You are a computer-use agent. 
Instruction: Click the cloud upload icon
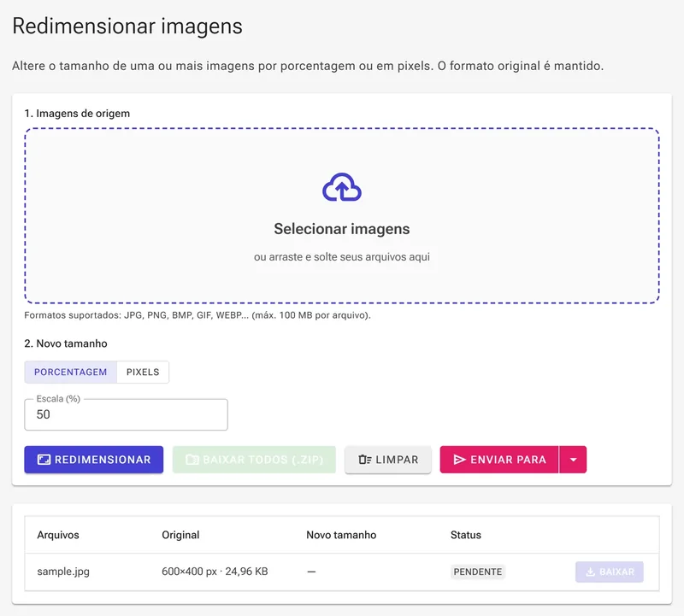click(x=341, y=187)
